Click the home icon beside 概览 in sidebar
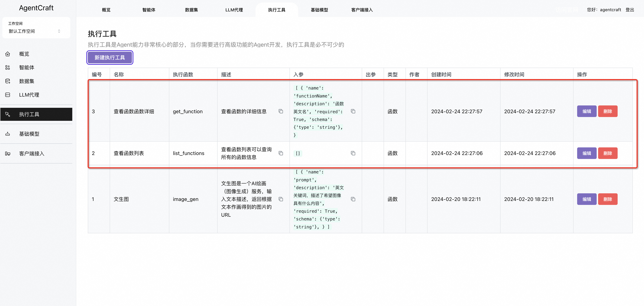 point(8,54)
